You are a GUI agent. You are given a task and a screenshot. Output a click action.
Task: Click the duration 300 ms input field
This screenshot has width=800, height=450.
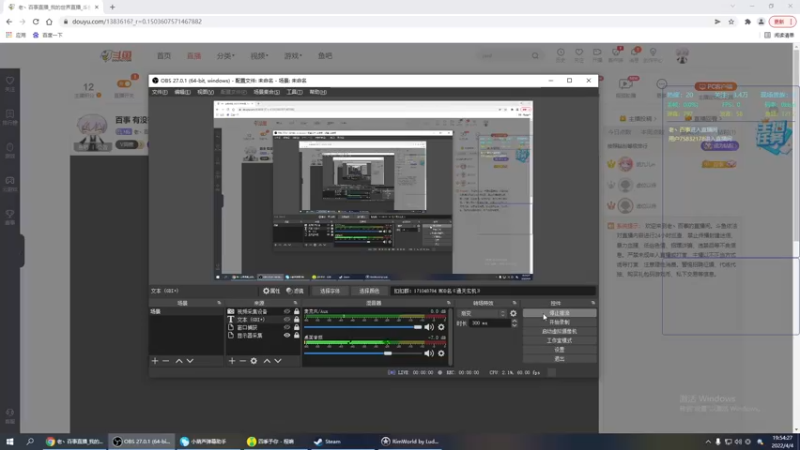(490, 323)
